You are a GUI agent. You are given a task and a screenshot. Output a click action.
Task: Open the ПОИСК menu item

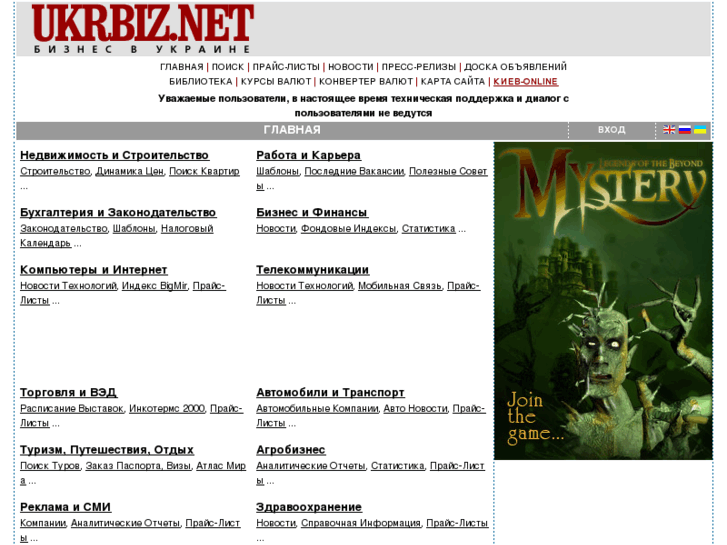(x=228, y=67)
